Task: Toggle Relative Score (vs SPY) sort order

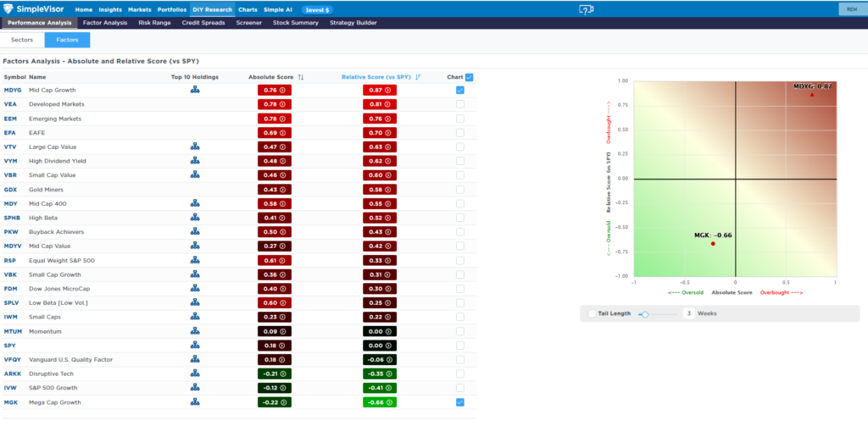Action: click(419, 77)
